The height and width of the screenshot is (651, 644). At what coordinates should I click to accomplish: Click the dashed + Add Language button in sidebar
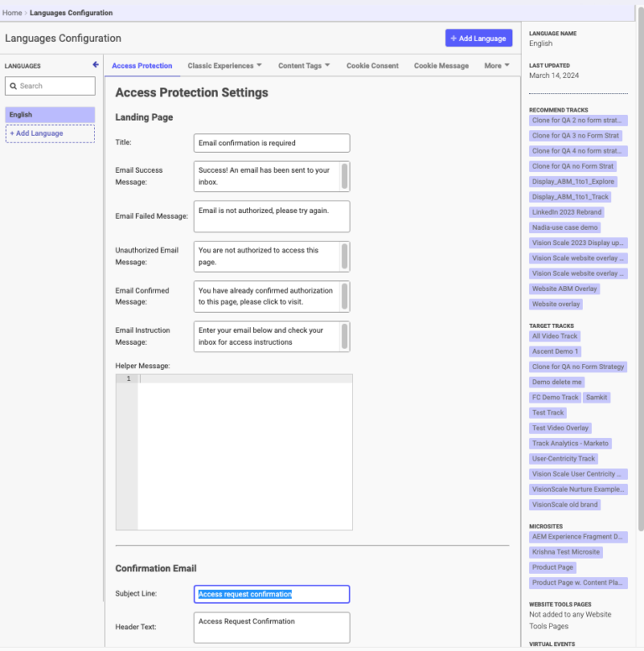(x=49, y=133)
